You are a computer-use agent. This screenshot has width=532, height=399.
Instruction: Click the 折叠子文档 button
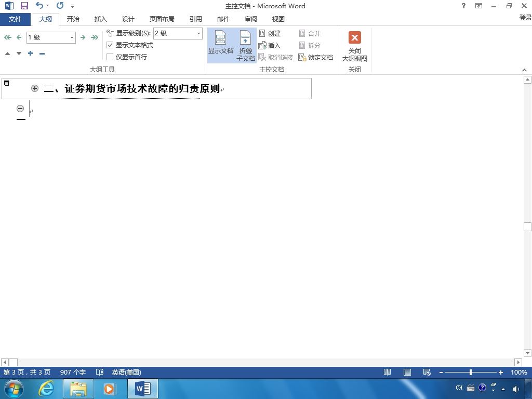click(245, 46)
